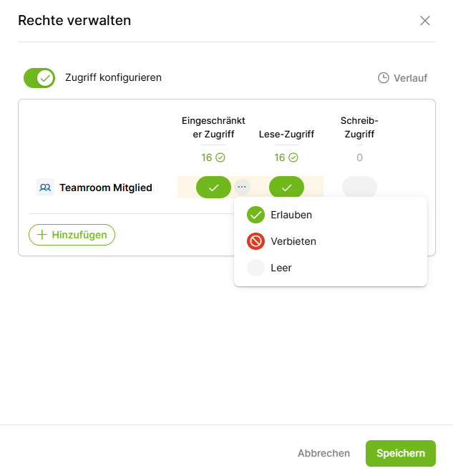Enable Schreib-Zugriff for Teamroom Mitglied

[359, 188]
